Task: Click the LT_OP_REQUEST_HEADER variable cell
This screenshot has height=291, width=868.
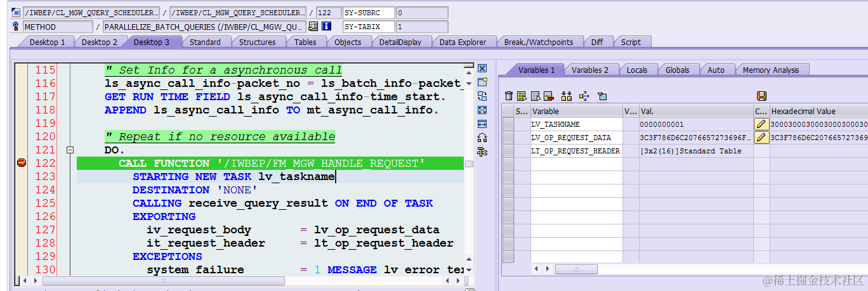Action: point(576,151)
